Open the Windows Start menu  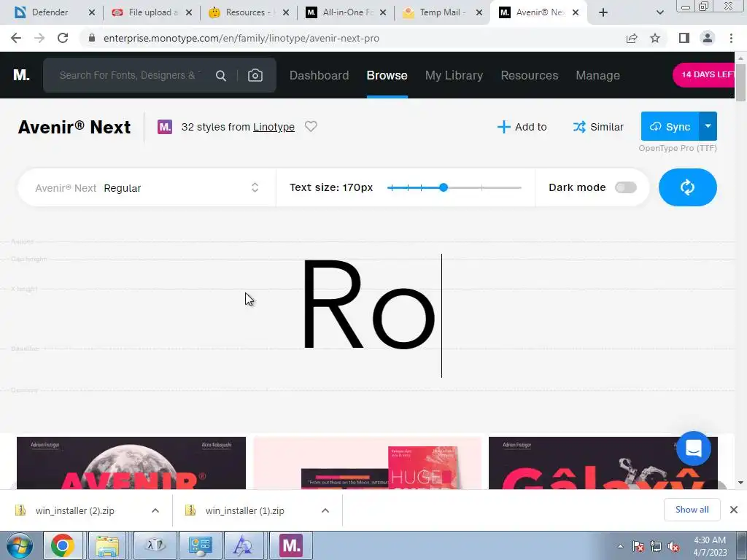(20, 545)
